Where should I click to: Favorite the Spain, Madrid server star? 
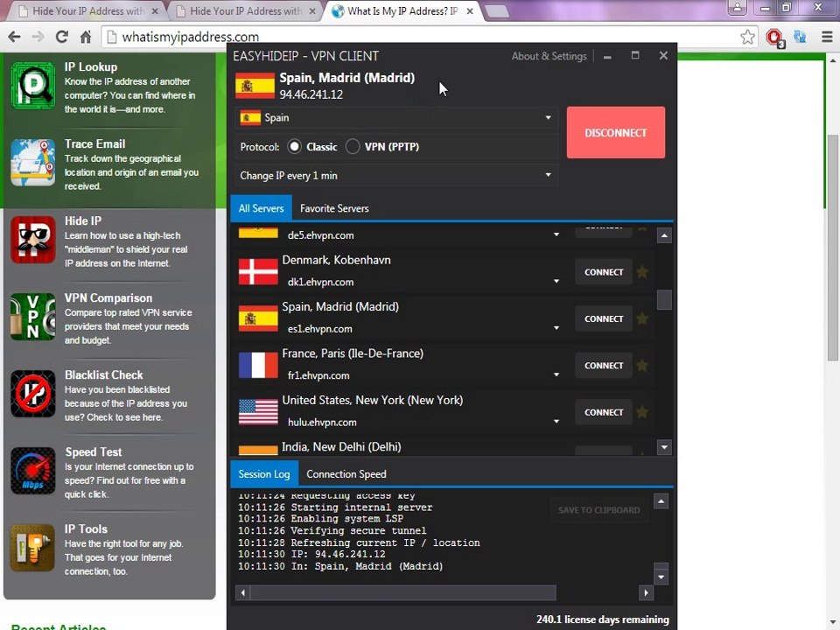(x=642, y=318)
